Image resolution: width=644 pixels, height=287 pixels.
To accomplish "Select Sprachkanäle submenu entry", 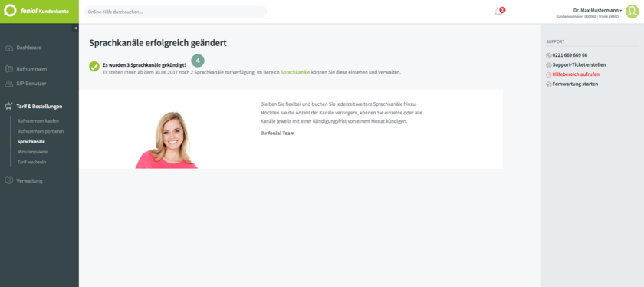I will (x=31, y=142).
